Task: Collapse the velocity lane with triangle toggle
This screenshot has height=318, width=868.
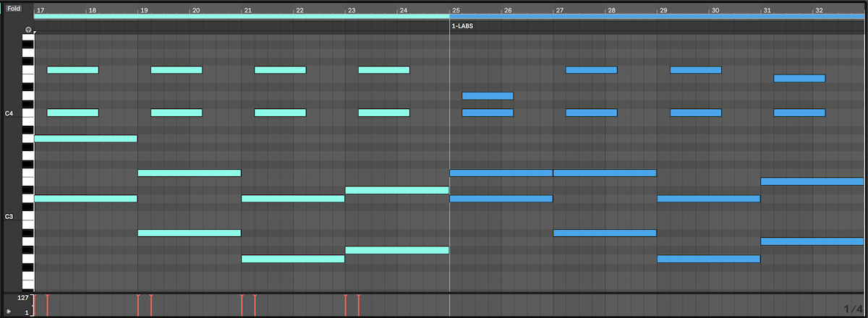Action: click(x=9, y=311)
